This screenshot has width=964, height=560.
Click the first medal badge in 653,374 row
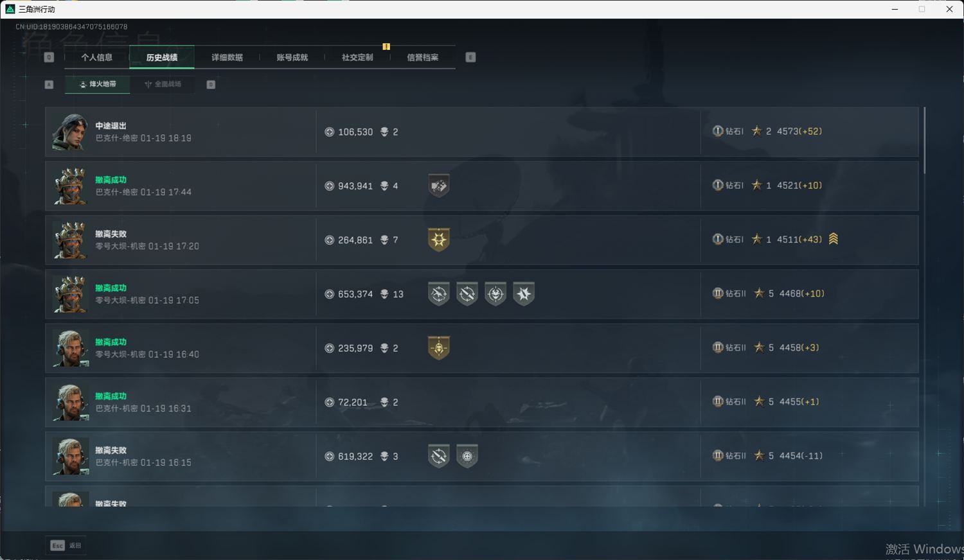439,294
